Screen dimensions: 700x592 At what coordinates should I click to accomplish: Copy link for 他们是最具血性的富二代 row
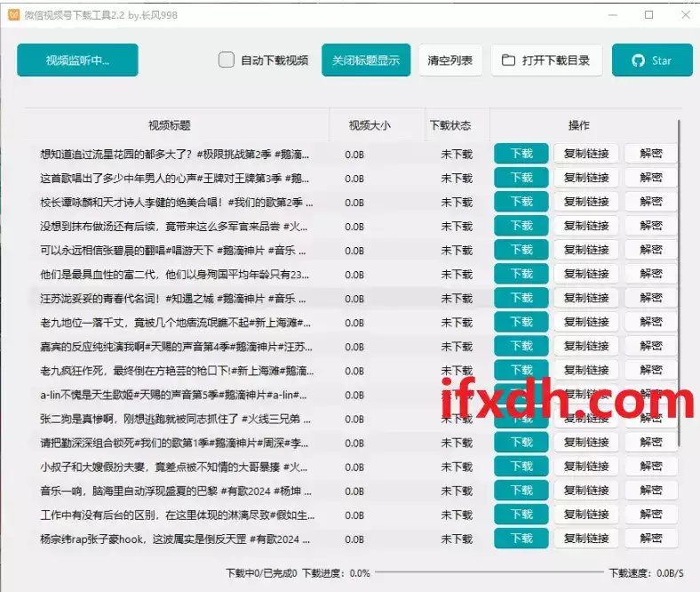tap(586, 274)
